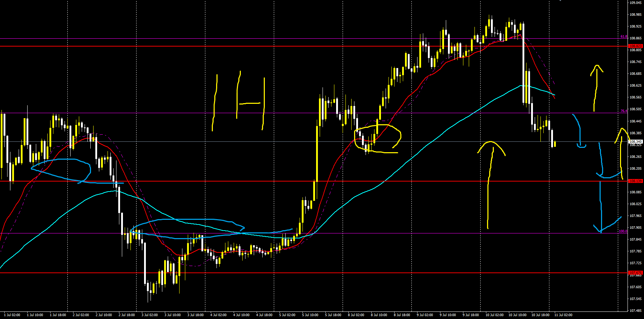Click the 5 Jul 18:00 time label

coord(333,315)
